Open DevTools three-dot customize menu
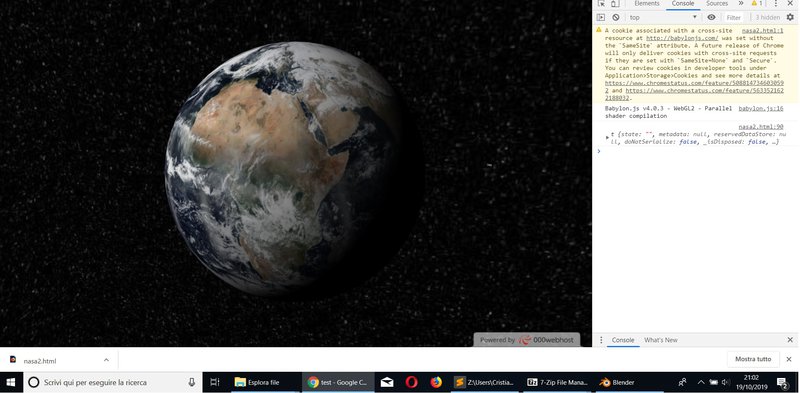800x393 pixels. point(776,4)
